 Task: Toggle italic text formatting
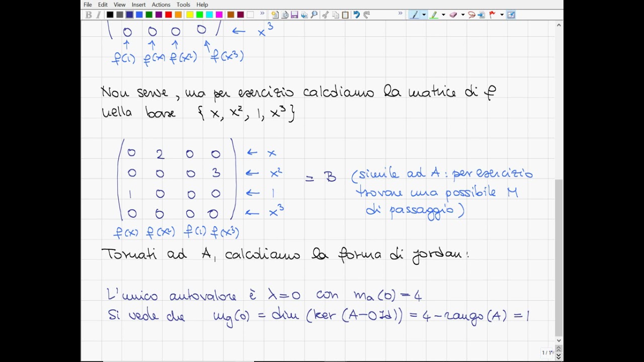(98, 15)
